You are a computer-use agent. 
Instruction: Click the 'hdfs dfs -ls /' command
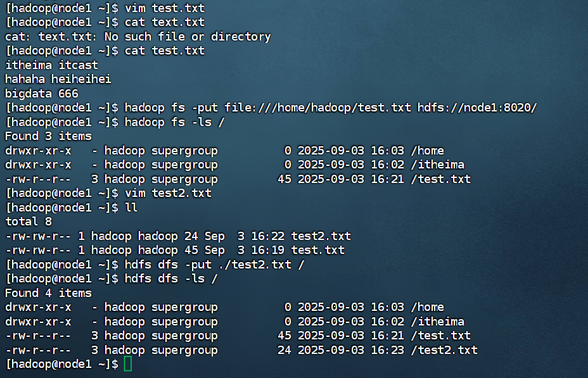click(x=171, y=279)
